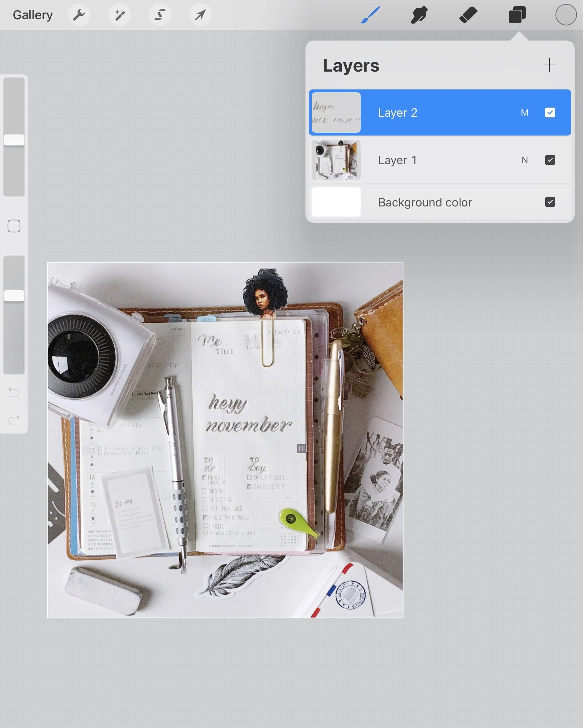Toggle visibility of Layer 2
Screen dimensions: 583x728
tap(550, 112)
